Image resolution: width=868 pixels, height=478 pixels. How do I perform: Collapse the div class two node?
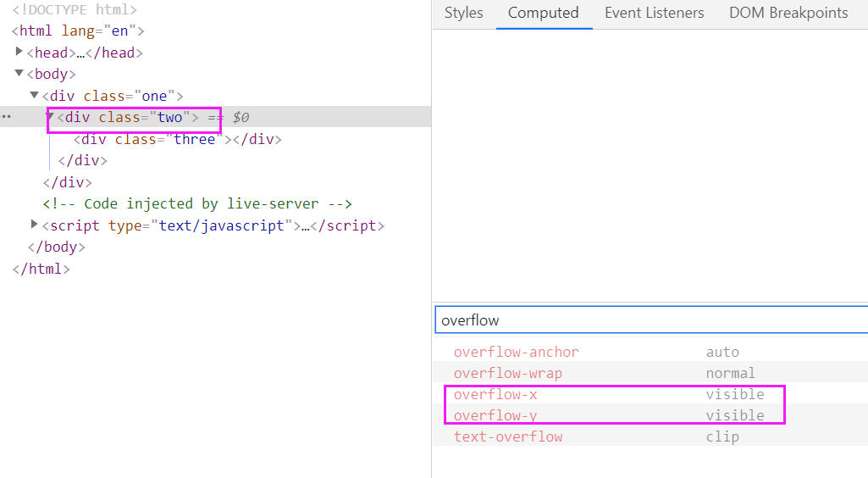point(50,117)
